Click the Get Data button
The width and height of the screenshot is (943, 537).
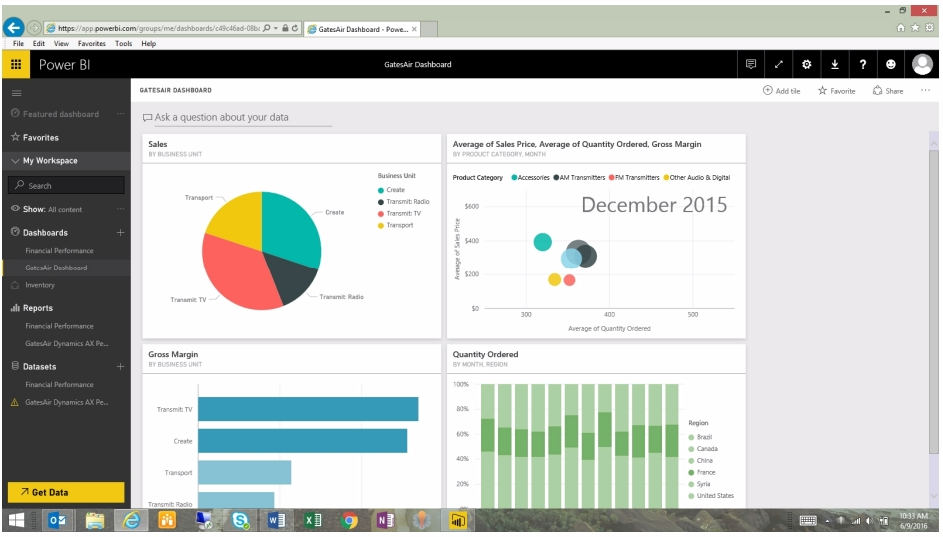tap(65, 492)
